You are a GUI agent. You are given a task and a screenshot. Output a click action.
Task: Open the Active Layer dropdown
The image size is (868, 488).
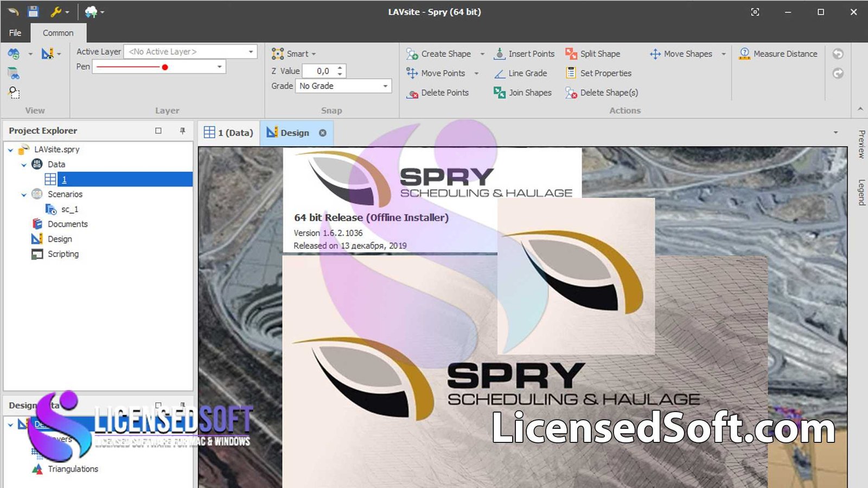point(251,52)
